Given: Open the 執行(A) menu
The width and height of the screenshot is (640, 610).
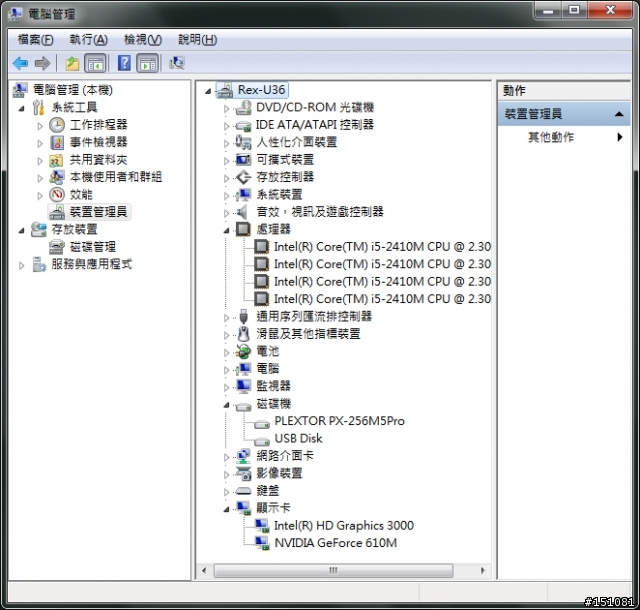Looking at the screenshot, I should point(88,40).
